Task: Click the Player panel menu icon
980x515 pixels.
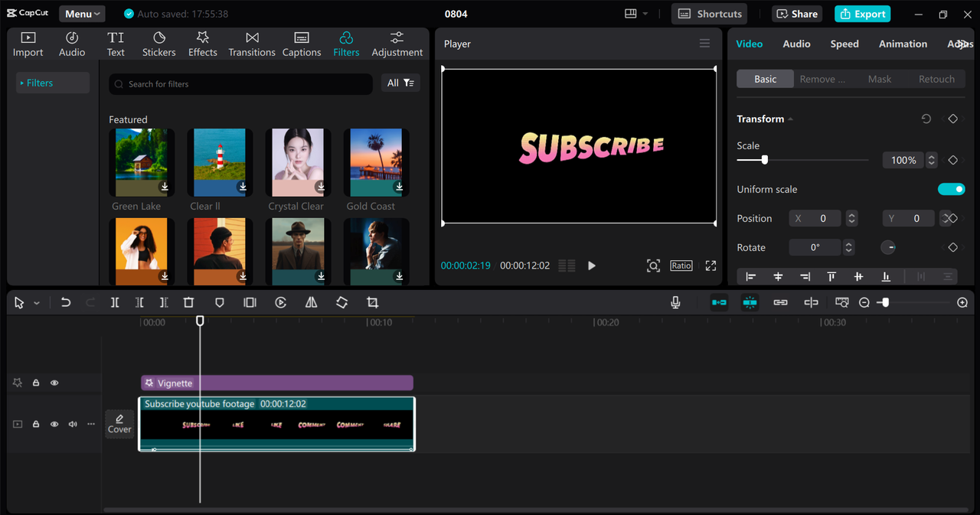Action: click(704, 44)
